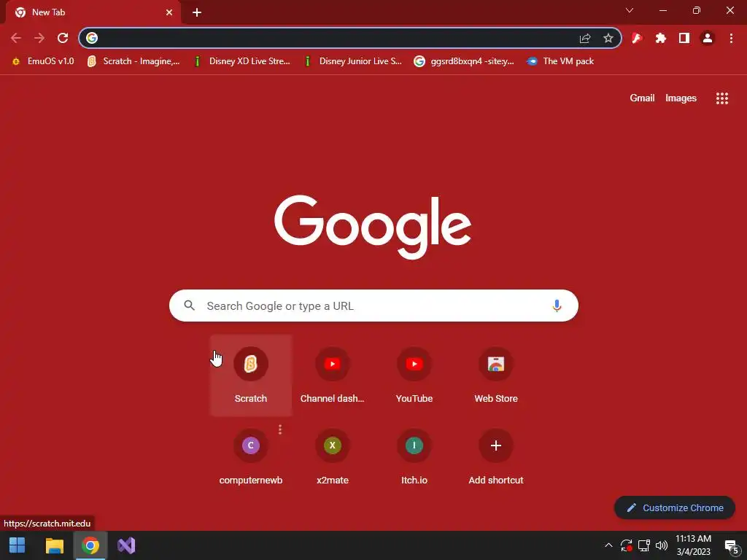Toggle the Chrome side panel
This screenshot has height=560, width=747.
(684, 38)
